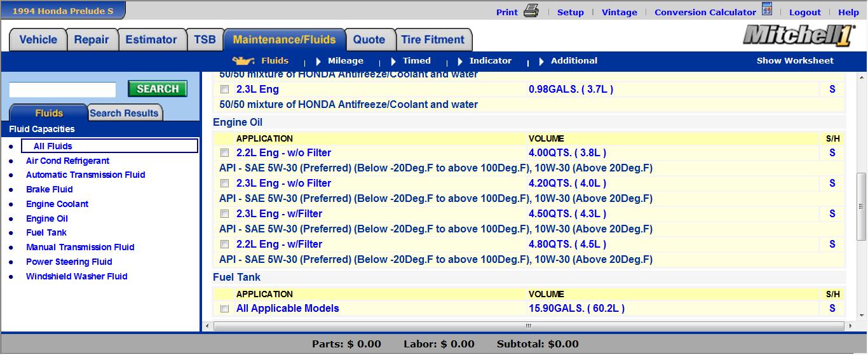Select Brake Fluid in the sidebar

coord(50,189)
